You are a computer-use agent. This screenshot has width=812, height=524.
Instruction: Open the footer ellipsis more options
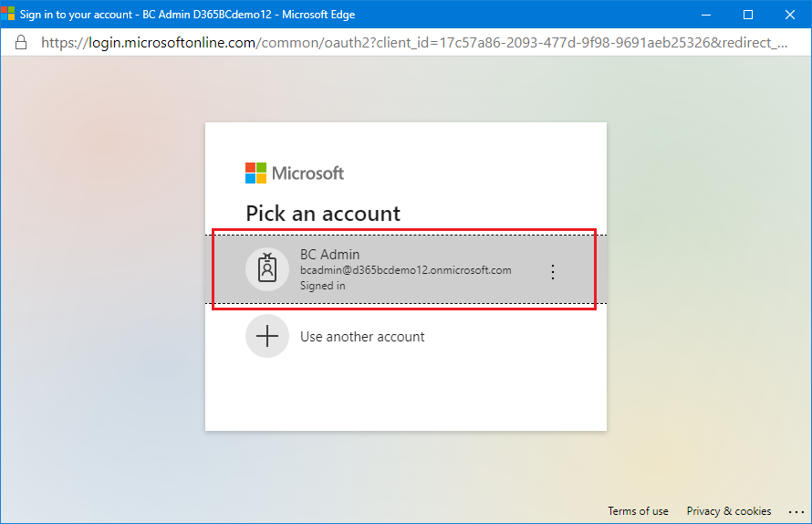click(796, 511)
